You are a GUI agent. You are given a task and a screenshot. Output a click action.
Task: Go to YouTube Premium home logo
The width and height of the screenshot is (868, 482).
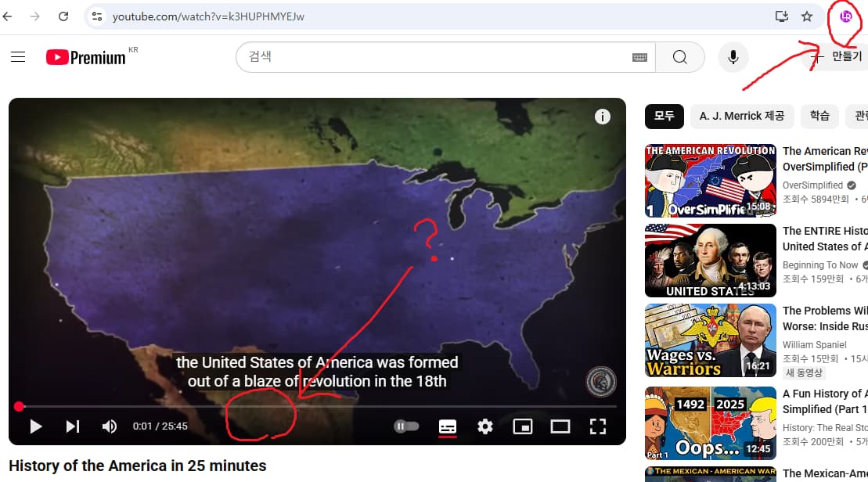click(x=86, y=57)
